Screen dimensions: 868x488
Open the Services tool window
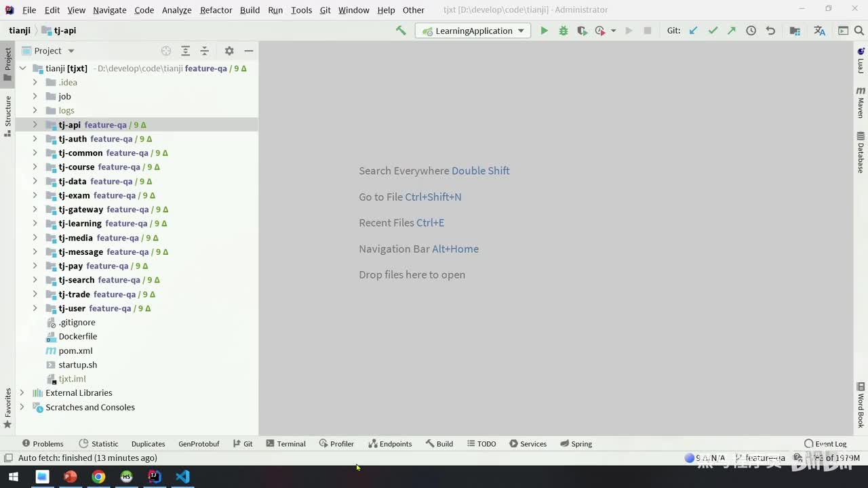[x=528, y=444]
